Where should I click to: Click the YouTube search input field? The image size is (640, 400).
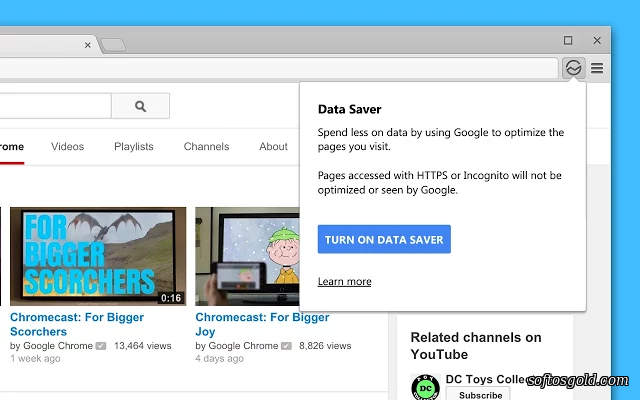coord(55,106)
